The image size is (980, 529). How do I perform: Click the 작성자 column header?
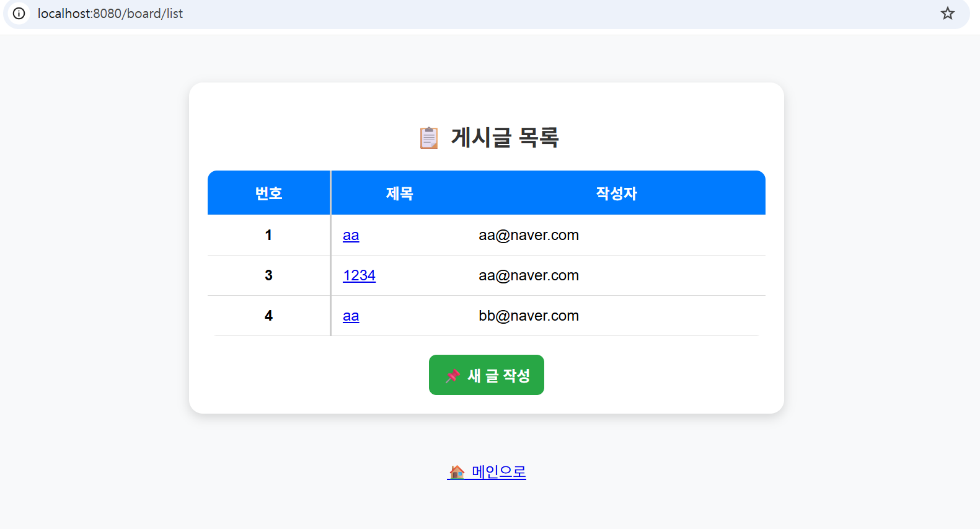(616, 193)
